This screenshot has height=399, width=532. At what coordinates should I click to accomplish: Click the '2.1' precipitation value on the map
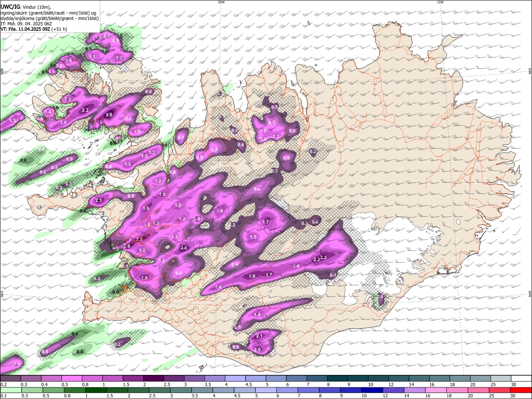[x=259, y=336]
